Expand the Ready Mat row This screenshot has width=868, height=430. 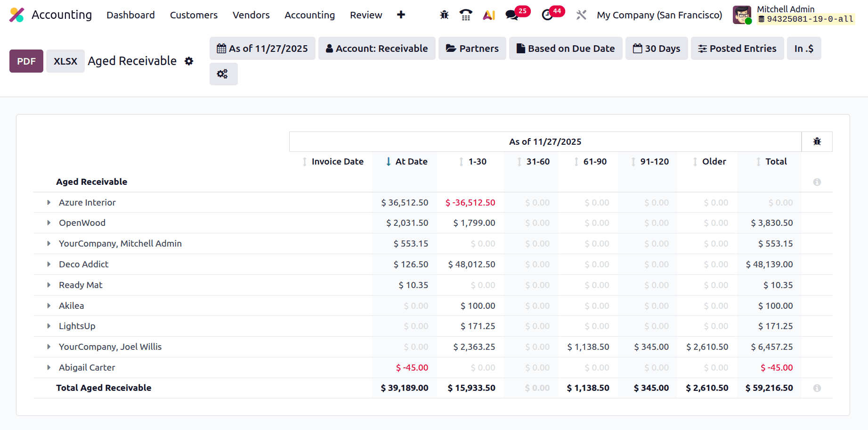click(49, 285)
